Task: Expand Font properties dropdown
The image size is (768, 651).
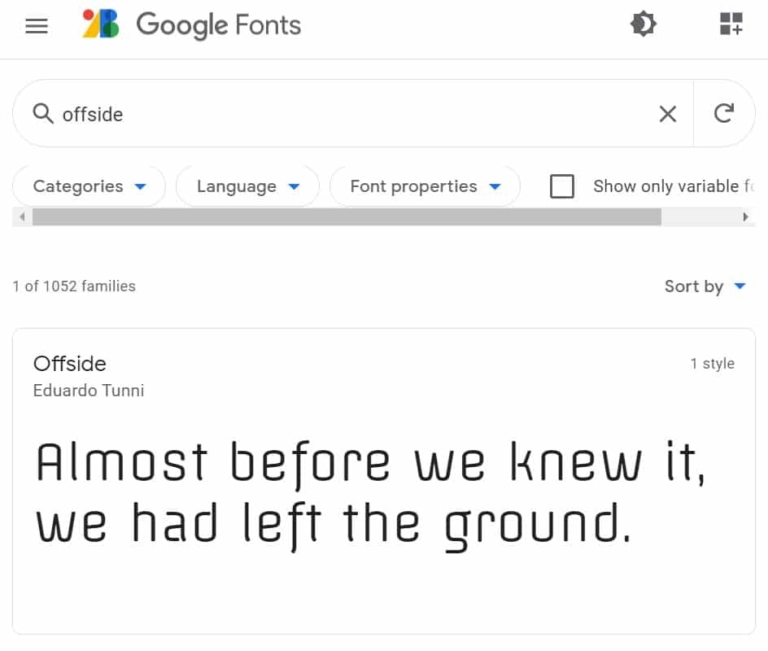Action: click(x=425, y=186)
